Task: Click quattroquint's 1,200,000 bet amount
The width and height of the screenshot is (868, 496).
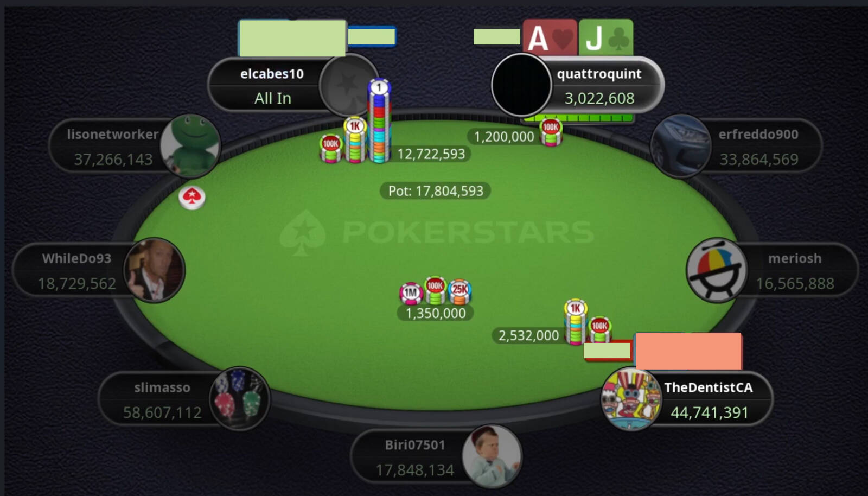Action: click(x=504, y=137)
